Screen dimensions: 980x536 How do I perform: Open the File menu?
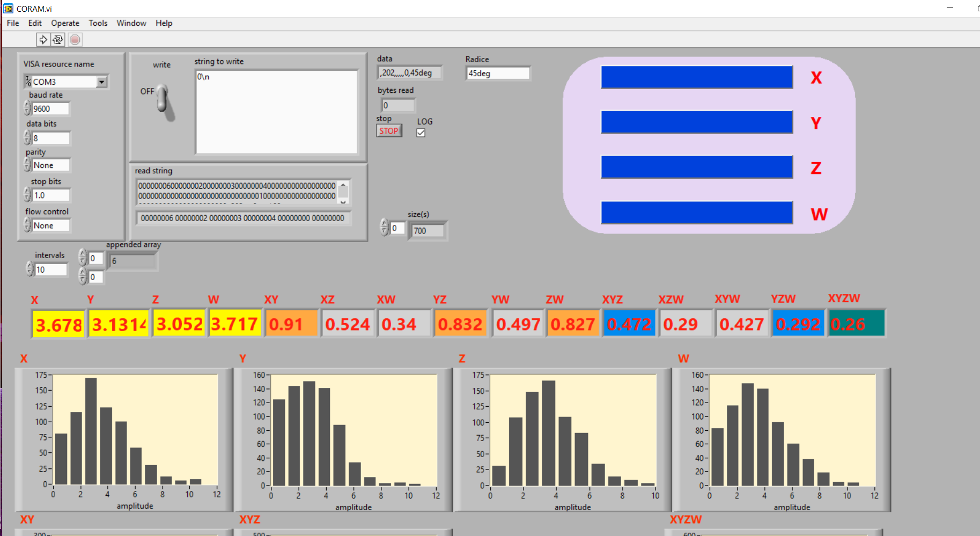(x=13, y=23)
